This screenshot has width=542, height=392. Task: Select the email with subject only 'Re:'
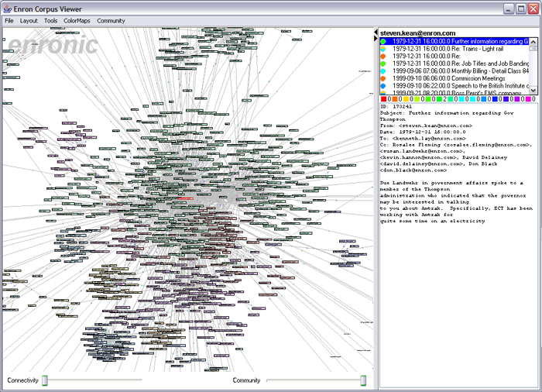(455, 56)
